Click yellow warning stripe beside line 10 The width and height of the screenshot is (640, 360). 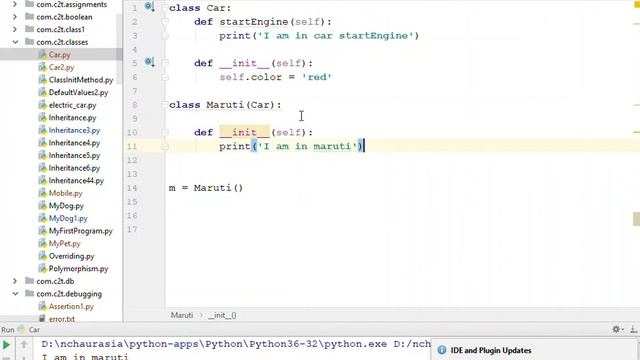coord(636,132)
